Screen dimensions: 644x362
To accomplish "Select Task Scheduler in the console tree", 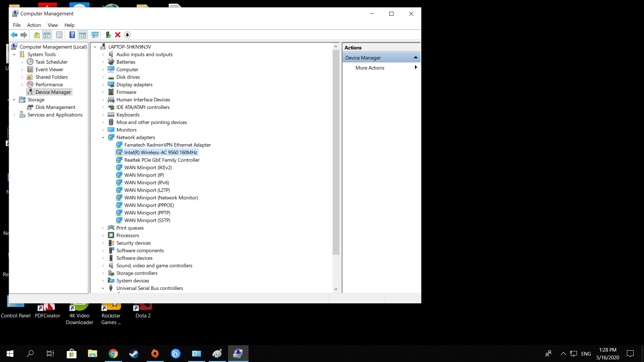I will 51,62.
